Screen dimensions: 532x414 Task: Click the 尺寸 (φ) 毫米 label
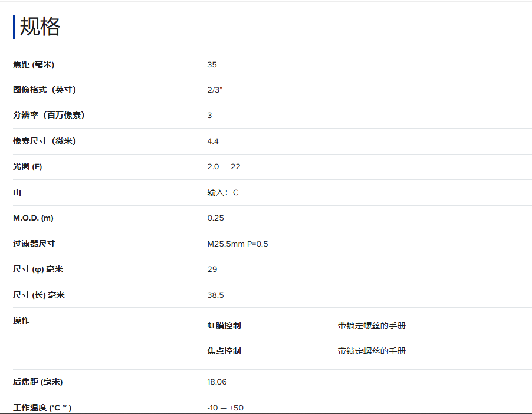[38, 269]
